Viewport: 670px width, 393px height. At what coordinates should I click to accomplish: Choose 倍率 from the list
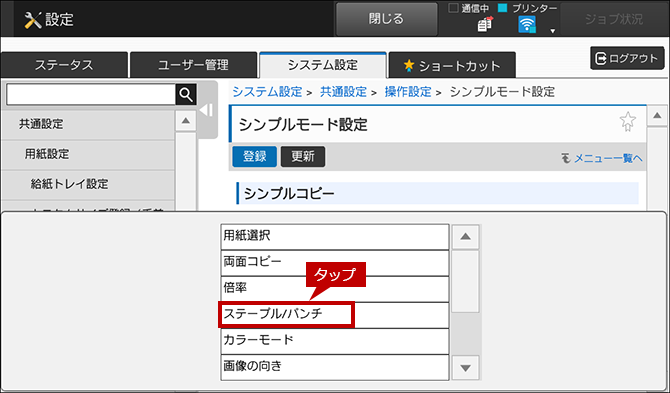point(335,288)
